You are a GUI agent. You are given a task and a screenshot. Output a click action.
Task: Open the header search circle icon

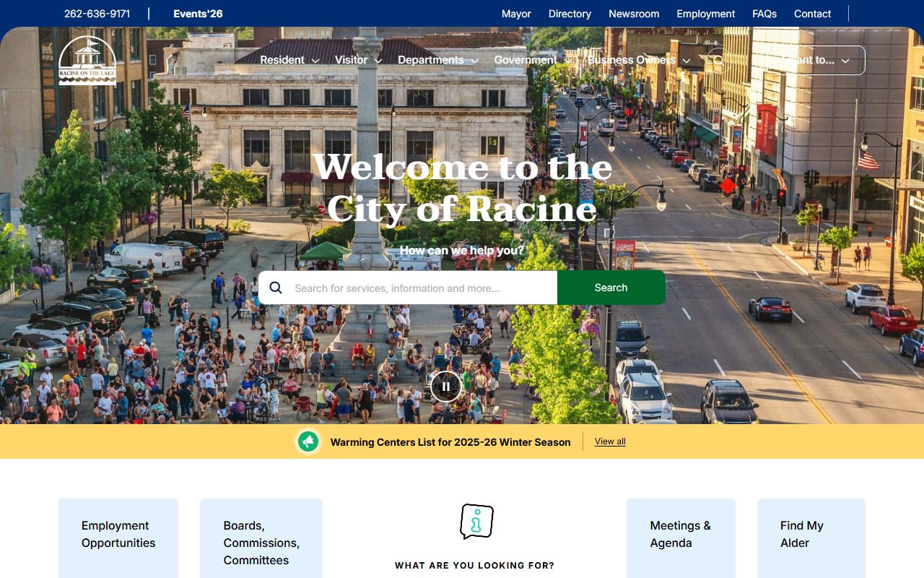[x=718, y=60]
